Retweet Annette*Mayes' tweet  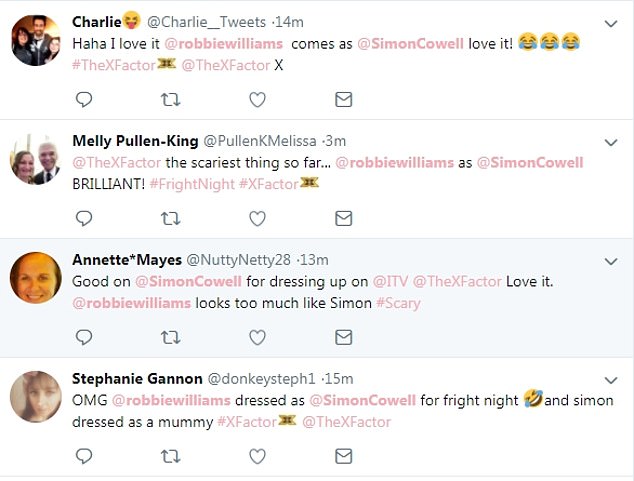tap(171, 336)
